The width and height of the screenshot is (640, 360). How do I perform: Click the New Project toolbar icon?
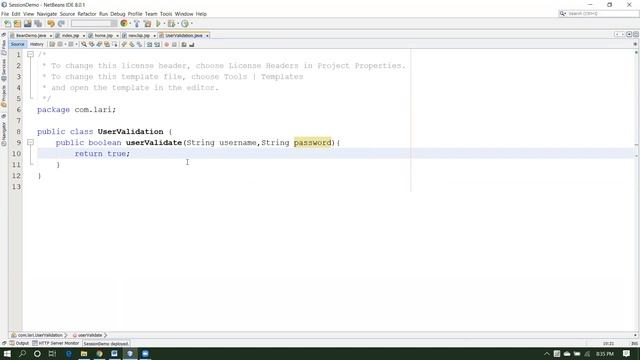click(18, 24)
